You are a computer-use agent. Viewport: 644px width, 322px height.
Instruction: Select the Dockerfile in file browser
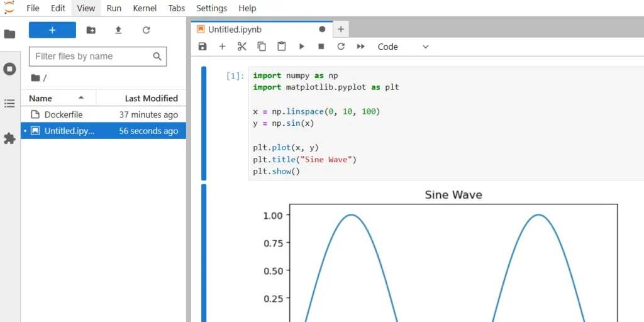click(63, 114)
